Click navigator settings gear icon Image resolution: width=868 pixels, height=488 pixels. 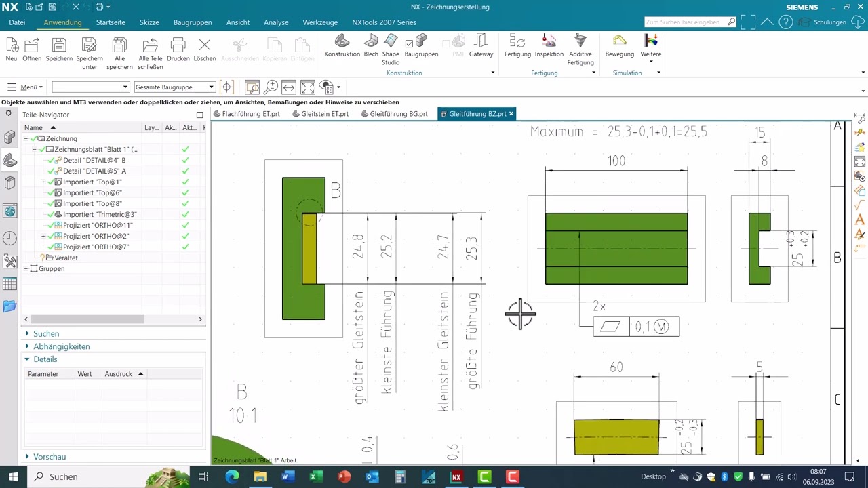[x=9, y=114]
